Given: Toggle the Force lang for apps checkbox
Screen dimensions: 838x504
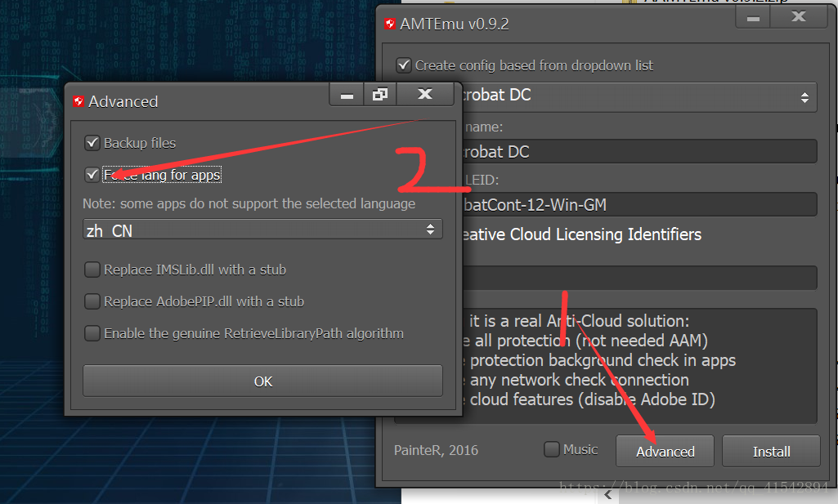Looking at the screenshot, I should point(92,175).
